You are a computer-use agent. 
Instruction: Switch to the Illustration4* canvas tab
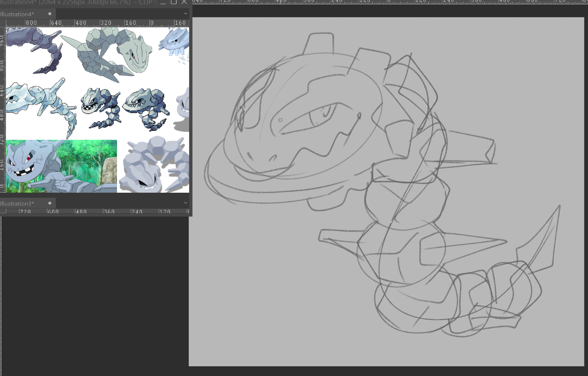click(17, 14)
